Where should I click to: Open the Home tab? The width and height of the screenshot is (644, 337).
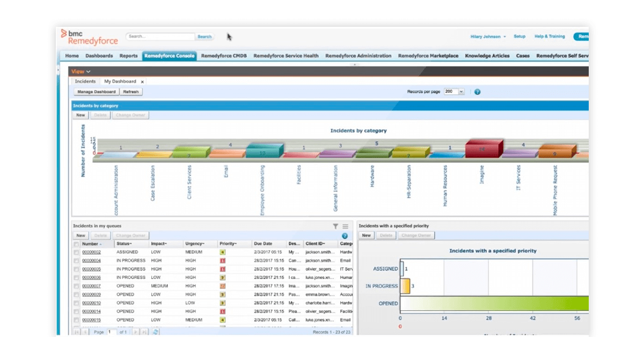72,56
